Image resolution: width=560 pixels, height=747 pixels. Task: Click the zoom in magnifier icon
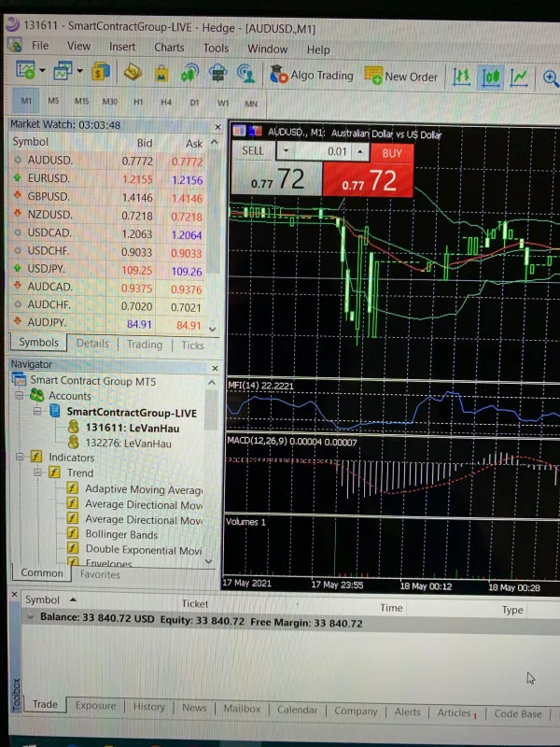[550, 77]
